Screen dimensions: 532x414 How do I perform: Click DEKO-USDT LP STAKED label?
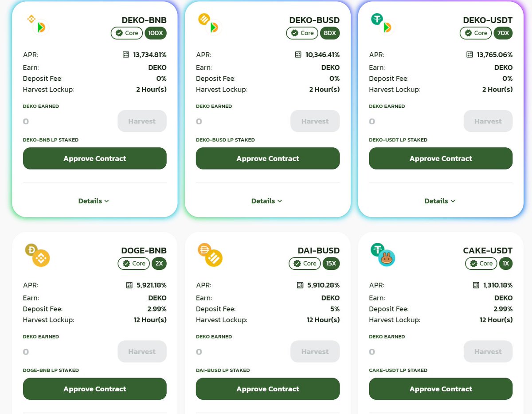pyautogui.click(x=398, y=140)
